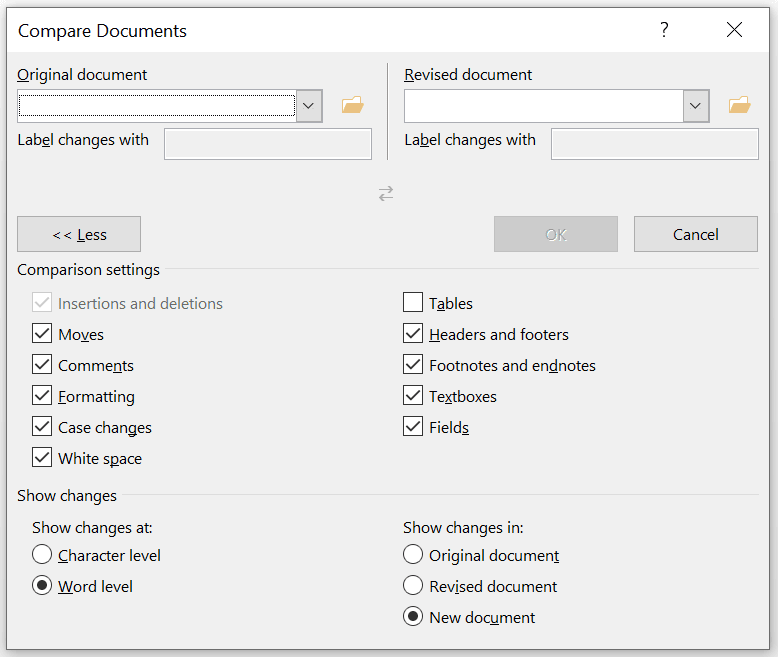Click the revised Label changes with field
This screenshot has height=657, width=778.
tap(654, 144)
